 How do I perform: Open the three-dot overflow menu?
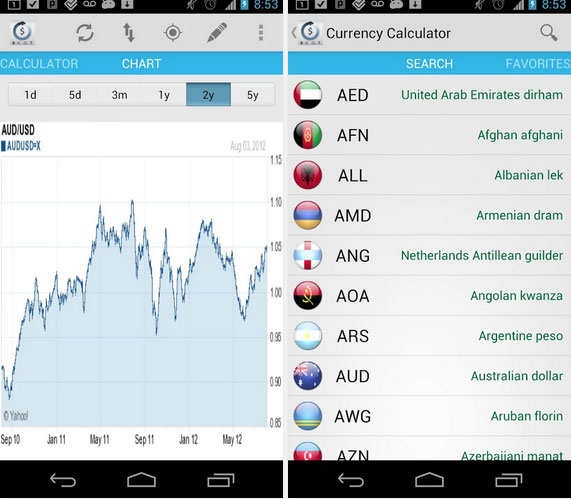(261, 33)
